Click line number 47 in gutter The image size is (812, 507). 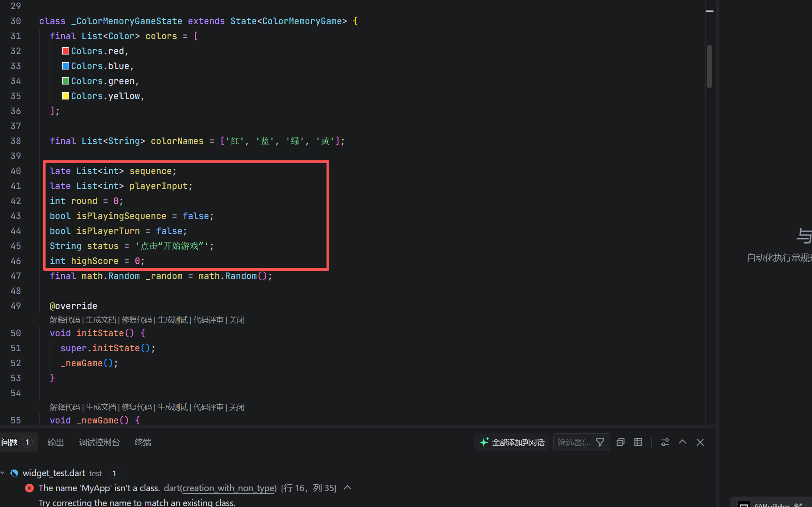pyautogui.click(x=16, y=276)
